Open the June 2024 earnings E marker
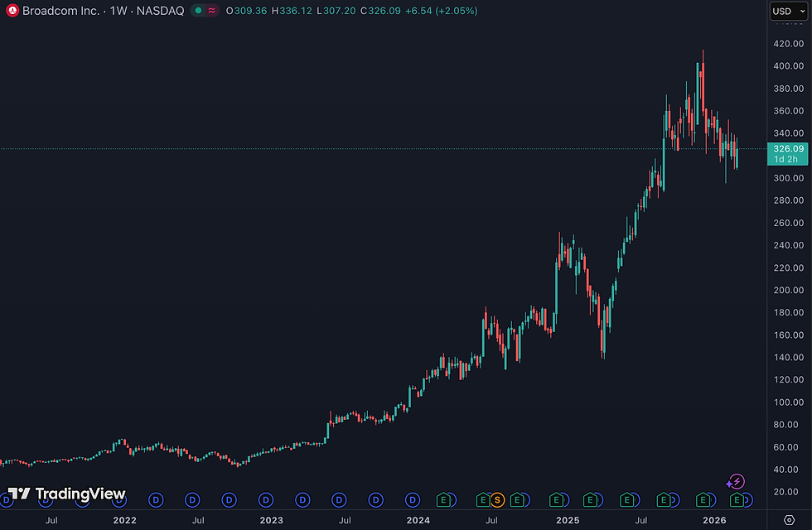The image size is (812, 530). (x=482, y=500)
